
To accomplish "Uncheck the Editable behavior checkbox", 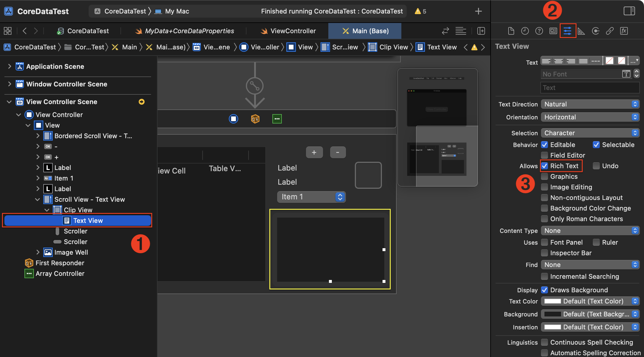I will point(545,145).
